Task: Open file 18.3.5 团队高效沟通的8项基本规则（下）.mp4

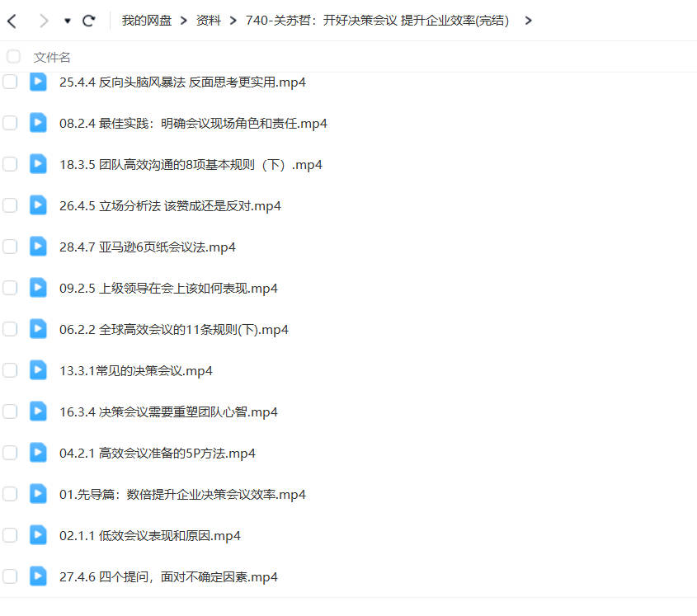Action: (191, 165)
